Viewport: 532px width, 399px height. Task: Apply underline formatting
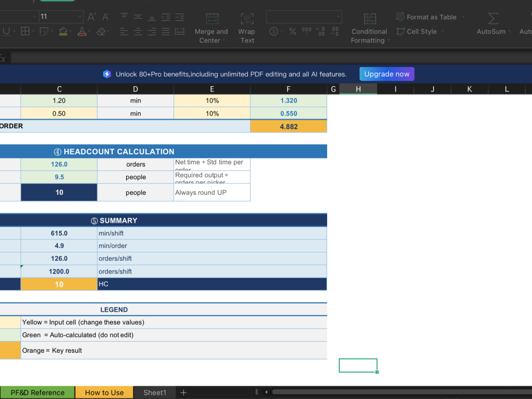6,31
